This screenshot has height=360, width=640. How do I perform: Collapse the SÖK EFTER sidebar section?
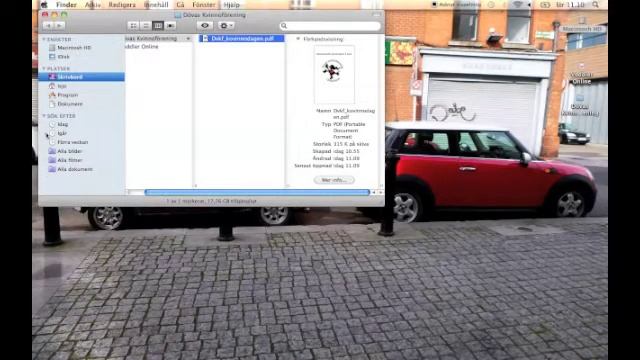coord(44,116)
